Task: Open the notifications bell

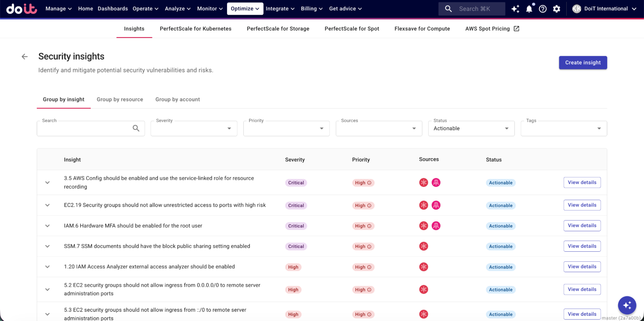Action: [529, 9]
